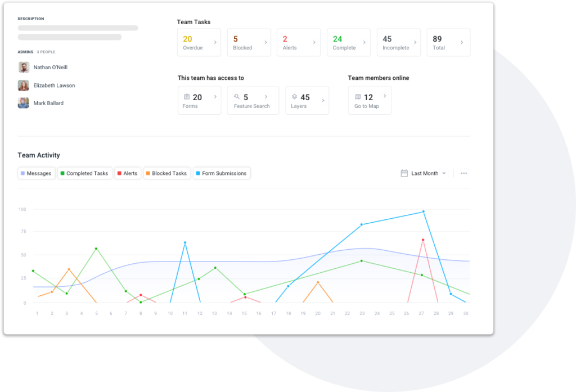Viewport: 576px width, 392px height.
Task: Click the chevron on the Complete card
Action: point(364,42)
